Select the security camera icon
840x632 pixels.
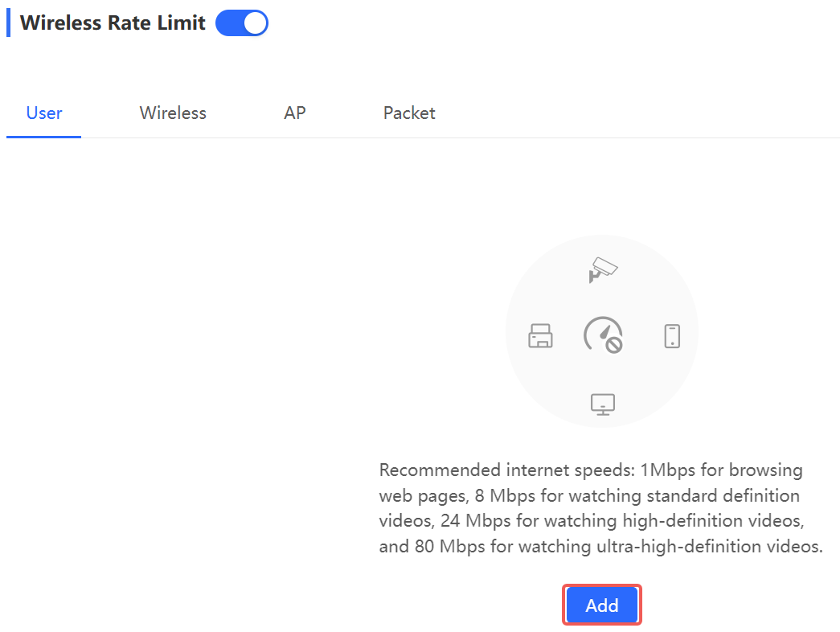click(601, 269)
